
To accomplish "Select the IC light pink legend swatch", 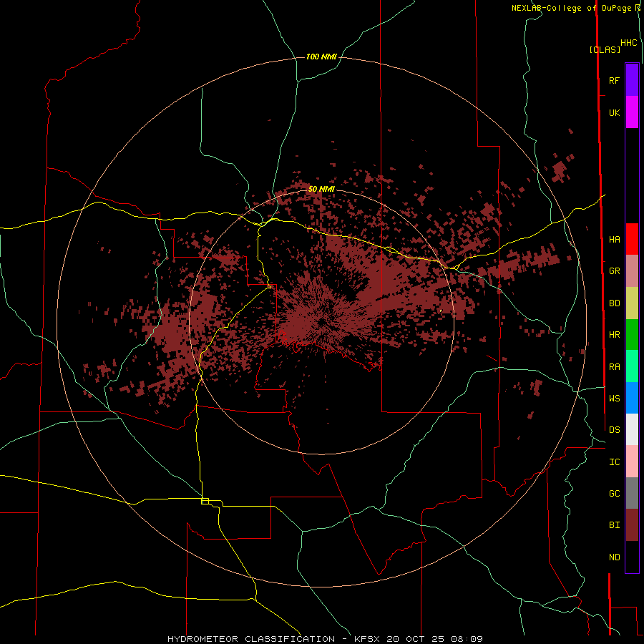I will (632, 462).
